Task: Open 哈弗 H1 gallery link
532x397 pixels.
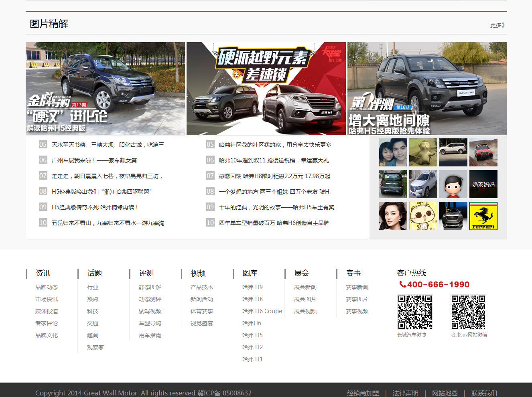Action: click(252, 359)
